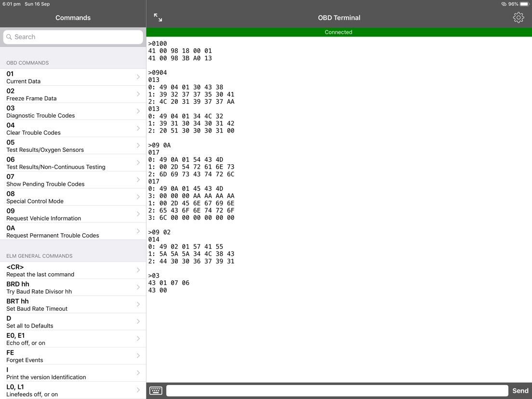Viewport: 532px width, 399px height.
Task: Select 03 Diagnostic Trouble Codes
Action: (73, 112)
